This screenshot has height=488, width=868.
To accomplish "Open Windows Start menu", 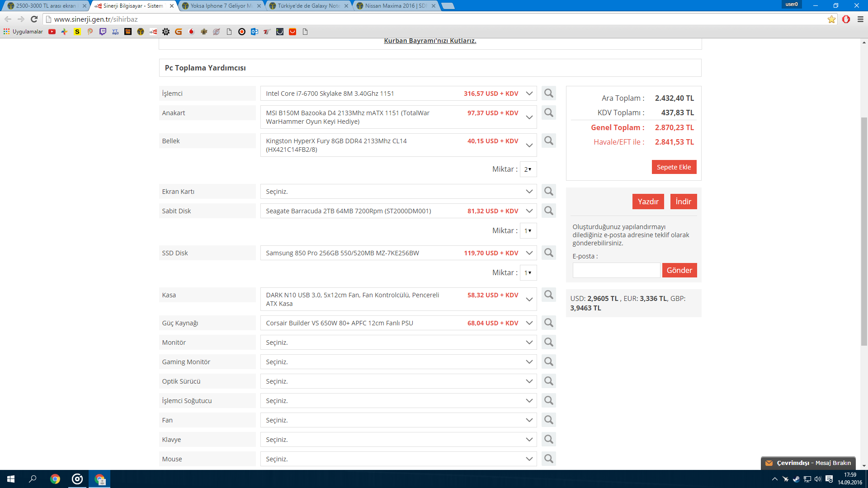I will (11, 479).
